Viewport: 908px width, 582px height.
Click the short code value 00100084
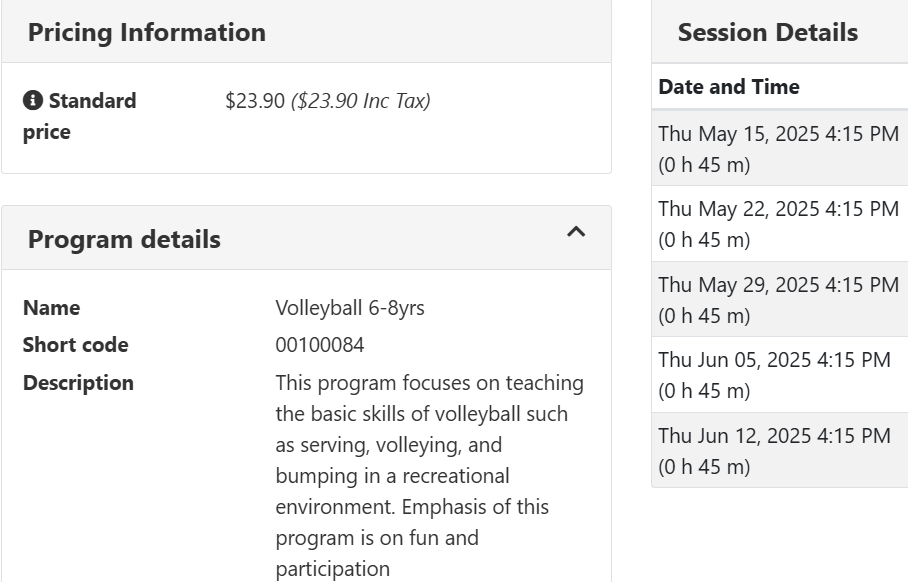click(x=320, y=345)
